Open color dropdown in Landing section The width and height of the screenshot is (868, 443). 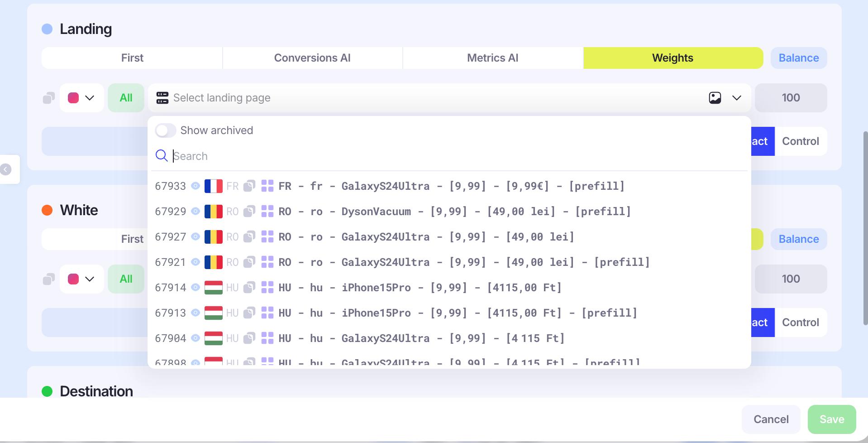tap(82, 98)
